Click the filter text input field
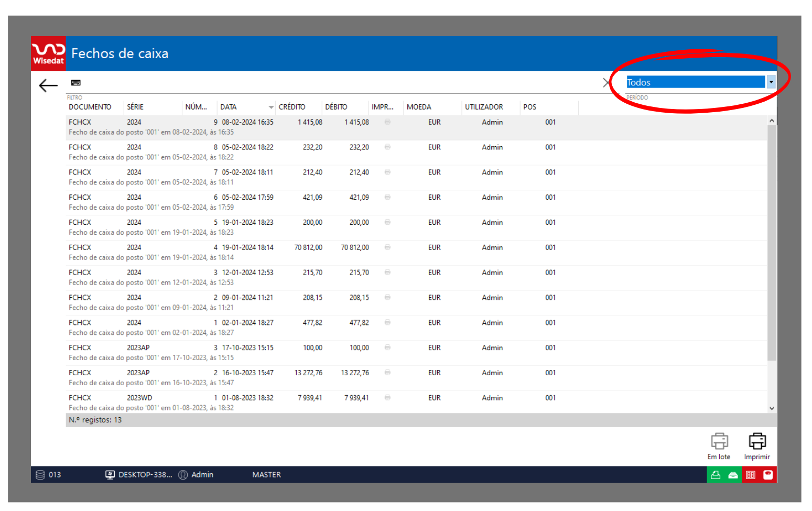Viewport: 812px width, 511px height. pyautogui.click(x=335, y=83)
